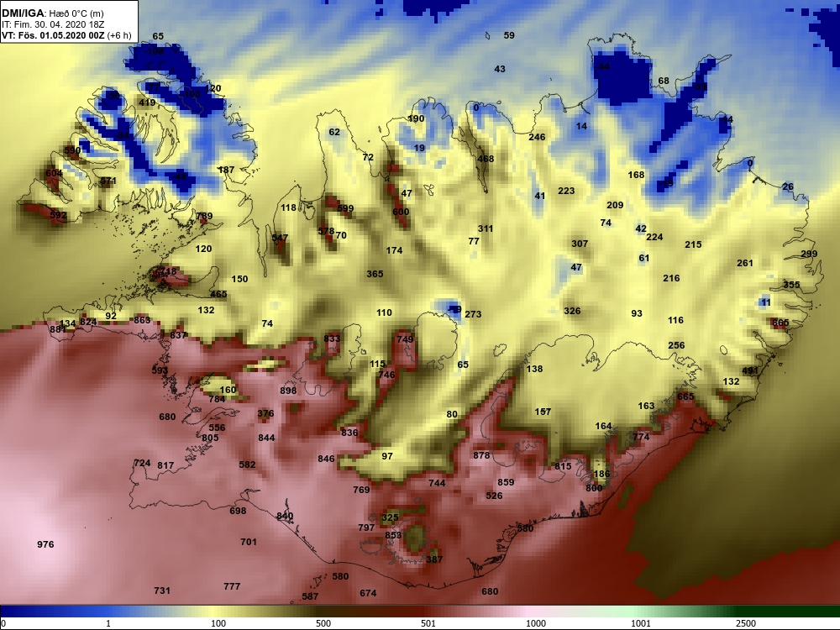Click the map value '836'
840x630 pixels.
[x=349, y=433]
